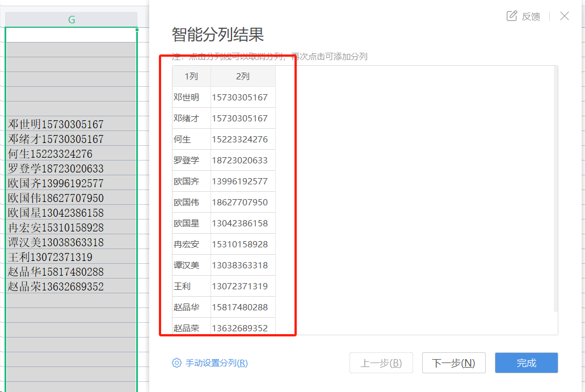The height and width of the screenshot is (392, 585).
Task: Select preview cell 王利
Action: [191, 286]
